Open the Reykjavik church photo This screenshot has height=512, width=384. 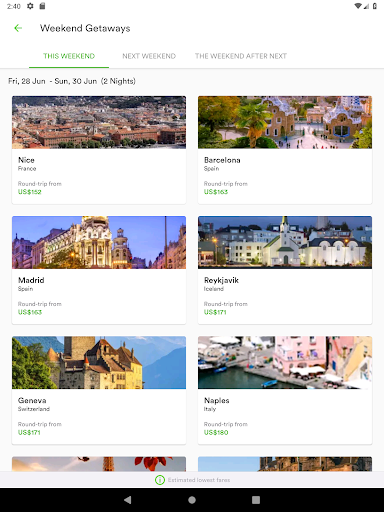pos(285,242)
